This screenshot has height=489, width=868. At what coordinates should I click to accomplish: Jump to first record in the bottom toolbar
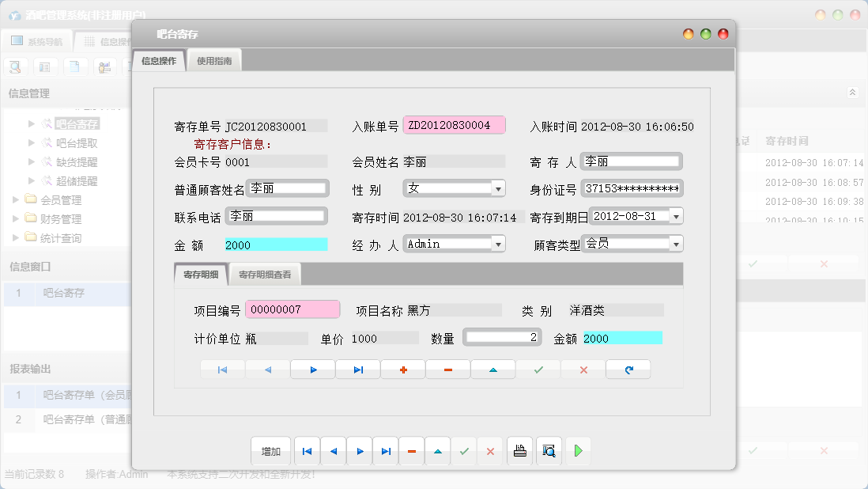pyautogui.click(x=307, y=451)
